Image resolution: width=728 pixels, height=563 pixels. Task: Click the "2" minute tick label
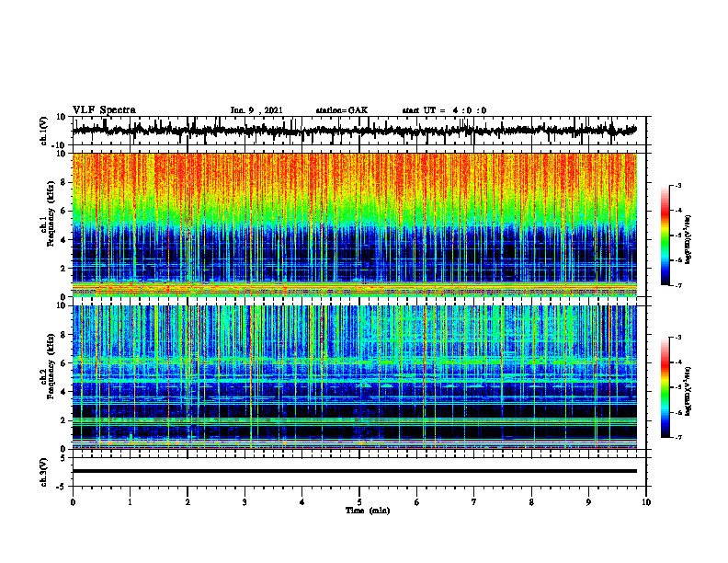[x=188, y=502]
